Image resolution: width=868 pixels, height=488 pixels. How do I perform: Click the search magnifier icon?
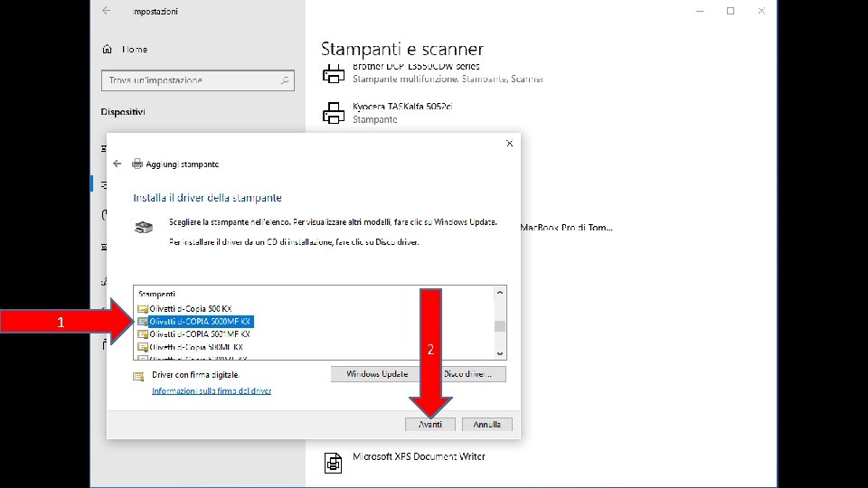click(x=285, y=80)
